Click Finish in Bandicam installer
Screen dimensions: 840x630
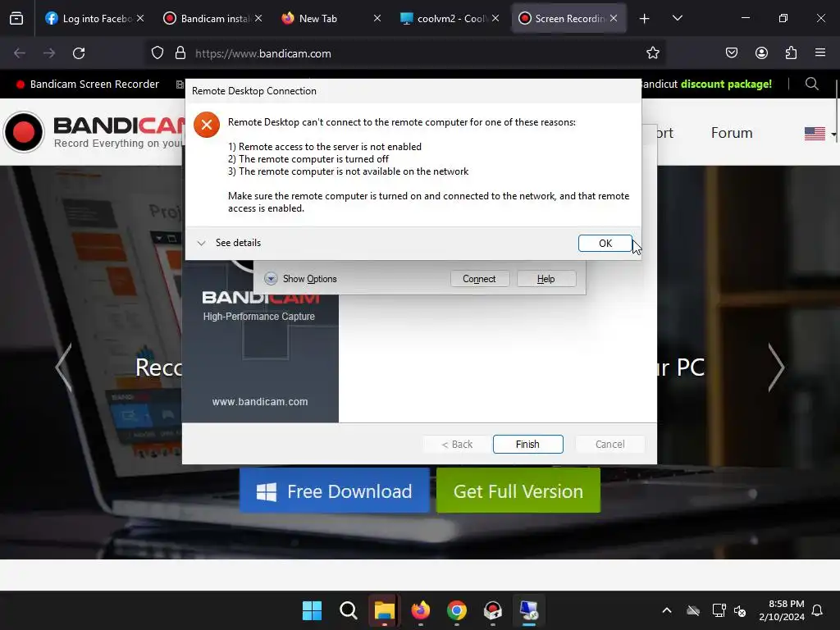[527, 444]
